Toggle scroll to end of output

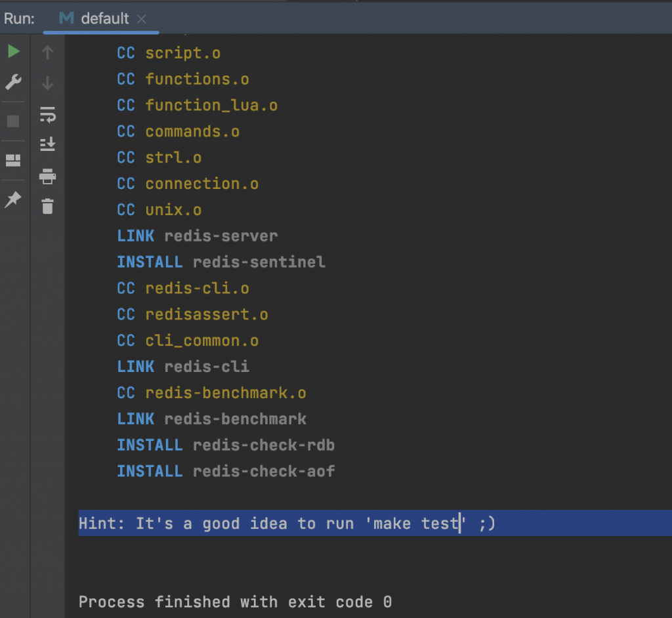pyautogui.click(x=47, y=144)
